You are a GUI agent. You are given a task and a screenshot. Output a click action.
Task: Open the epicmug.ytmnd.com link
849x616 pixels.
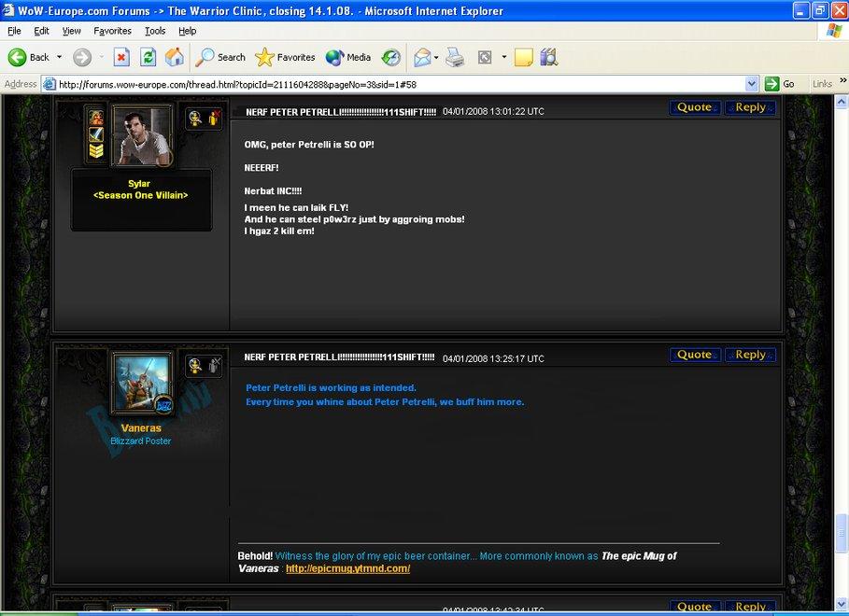[x=347, y=568]
